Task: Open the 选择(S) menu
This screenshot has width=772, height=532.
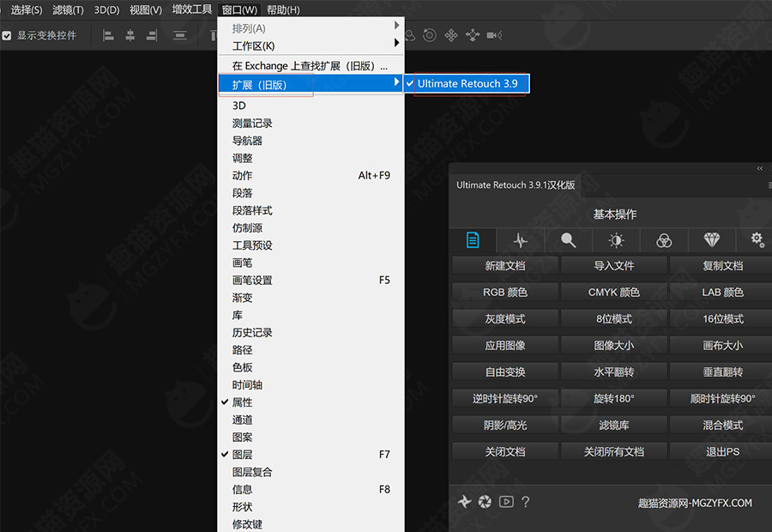Action: coord(27,9)
